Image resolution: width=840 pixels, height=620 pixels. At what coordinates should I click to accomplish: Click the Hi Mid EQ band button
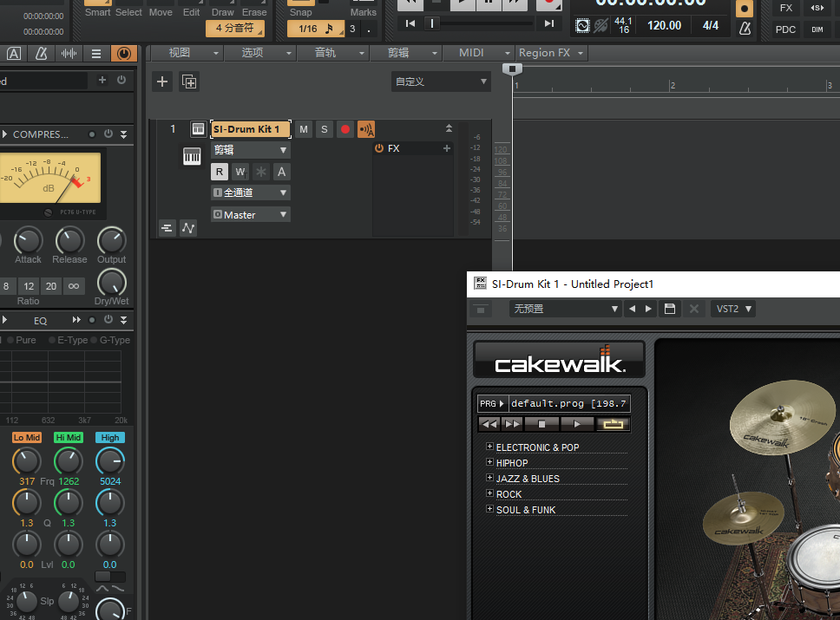68,437
